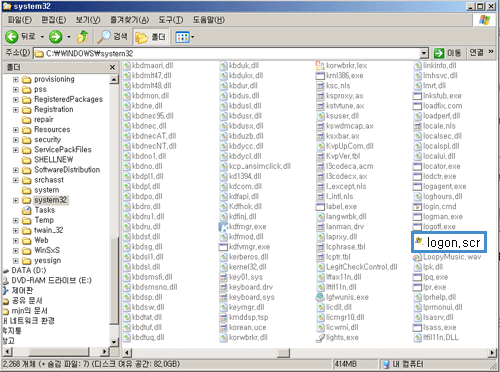Open the Views icon on the toolbar
The image size is (500, 372).
[182, 37]
